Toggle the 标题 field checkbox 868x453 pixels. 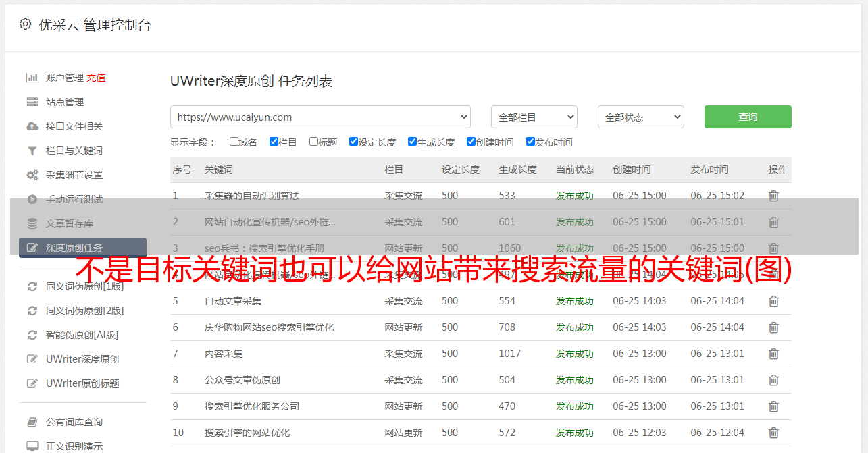(x=313, y=142)
